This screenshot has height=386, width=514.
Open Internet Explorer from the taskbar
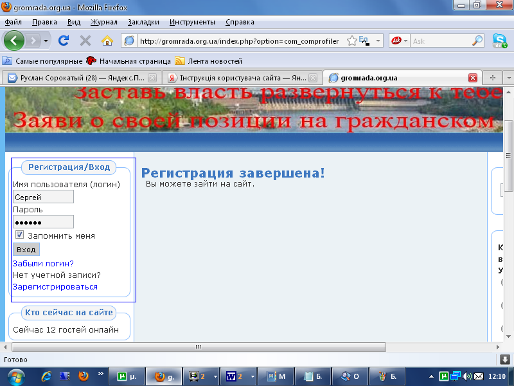pyautogui.click(x=46, y=377)
